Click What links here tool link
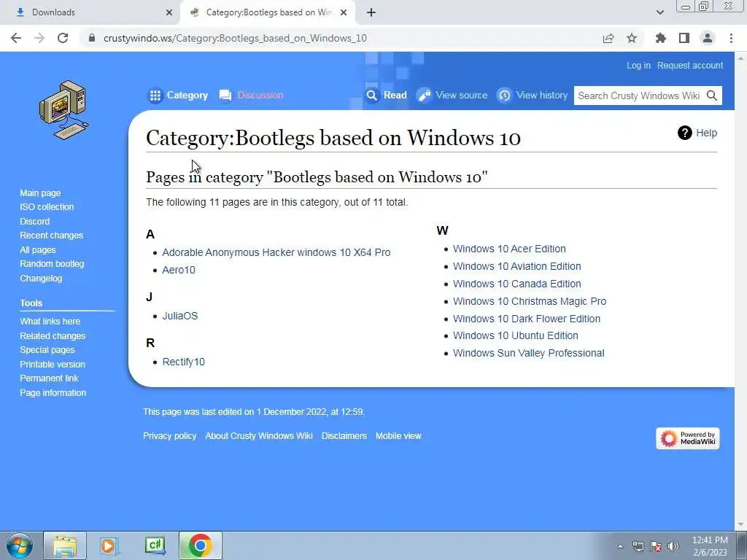The height and width of the screenshot is (560, 747). [x=50, y=322]
